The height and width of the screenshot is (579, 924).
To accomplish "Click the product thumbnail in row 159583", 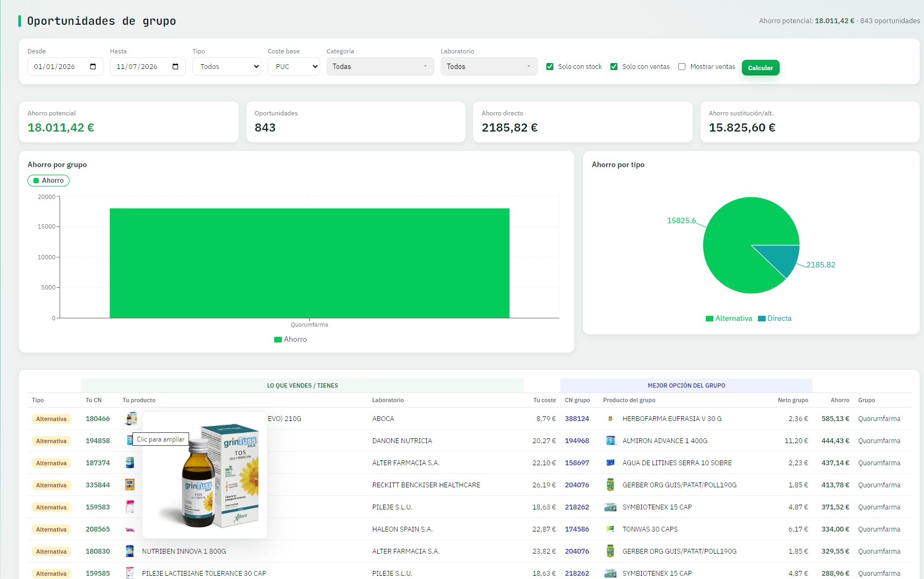I will [x=130, y=507].
